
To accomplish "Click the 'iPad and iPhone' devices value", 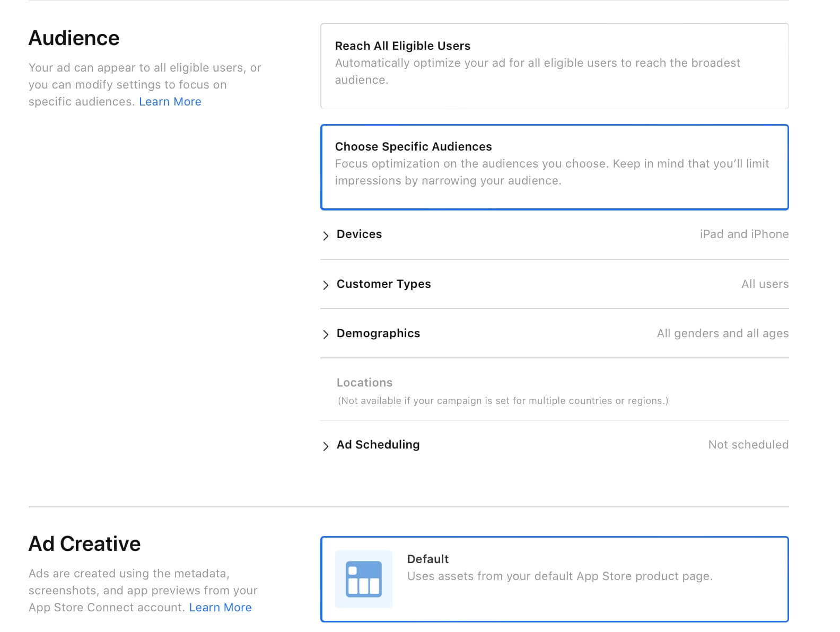I will coord(743,234).
